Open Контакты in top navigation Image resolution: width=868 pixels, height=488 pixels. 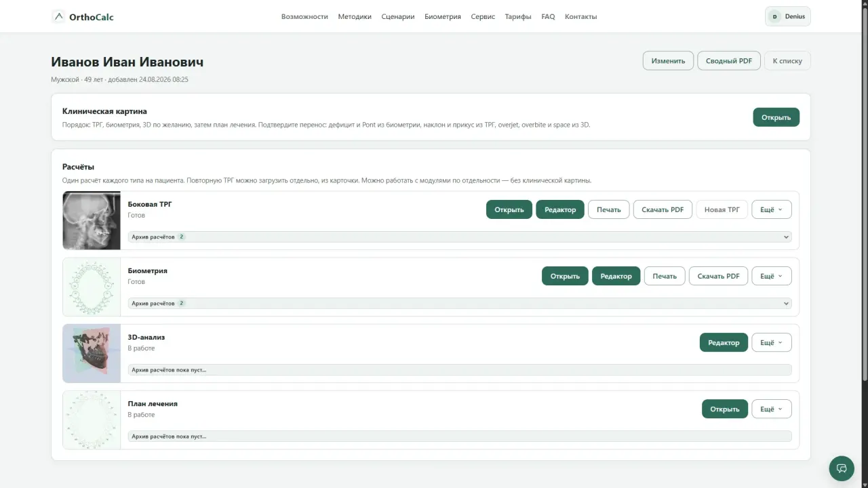(580, 16)
